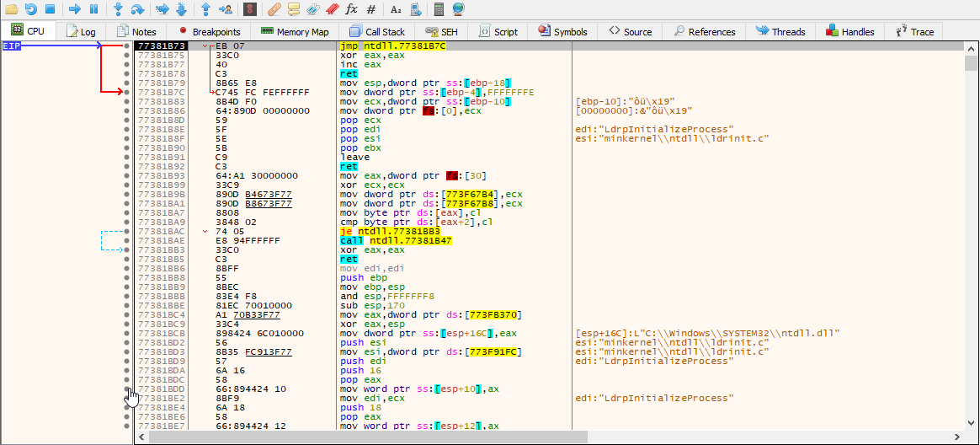The width and height of the screenshot is (980, 445).
Task: Show Labels via the blue tags icon
Action: tap(313, 8)
